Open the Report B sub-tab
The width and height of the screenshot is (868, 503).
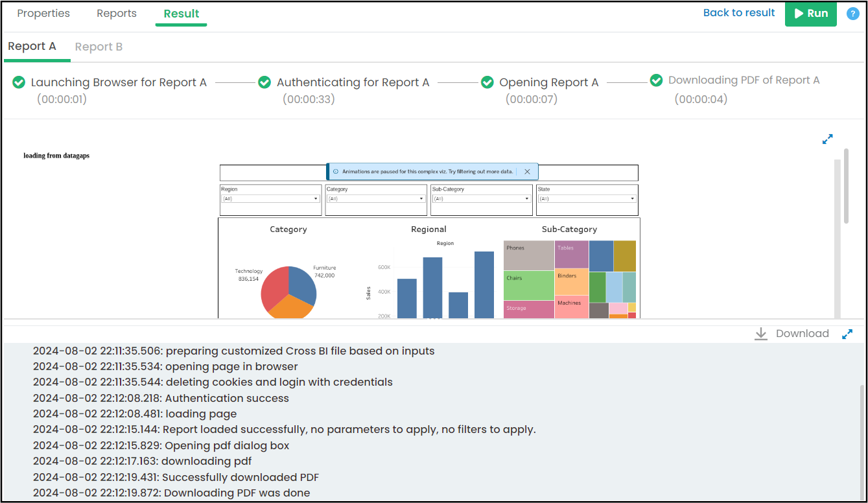coord(99,47)
